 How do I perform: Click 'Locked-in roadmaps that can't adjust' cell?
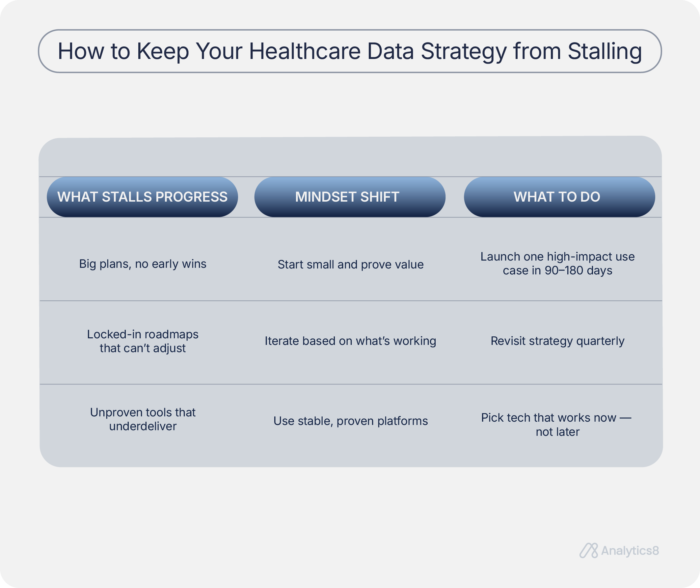pyautogui.click(x=143, y=341)
